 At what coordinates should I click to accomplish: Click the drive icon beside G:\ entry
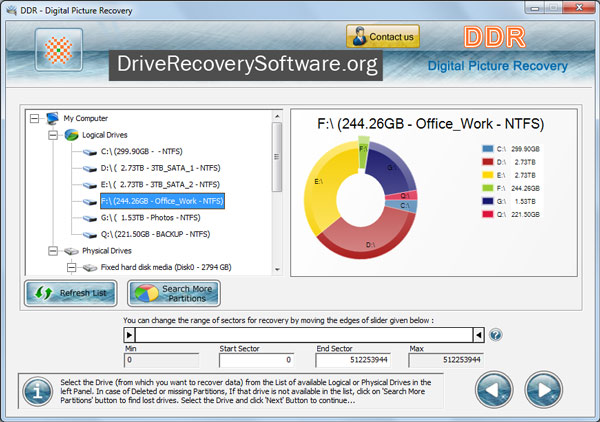90,218
